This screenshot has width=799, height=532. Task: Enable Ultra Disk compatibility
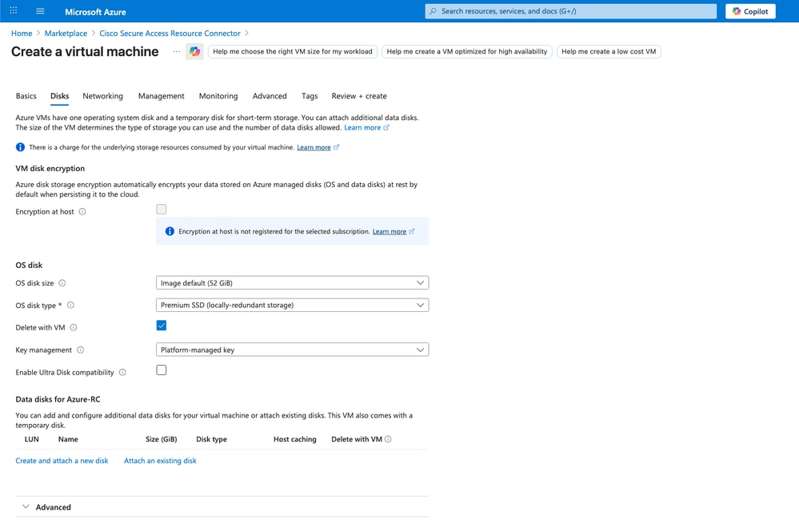(161, 370)
